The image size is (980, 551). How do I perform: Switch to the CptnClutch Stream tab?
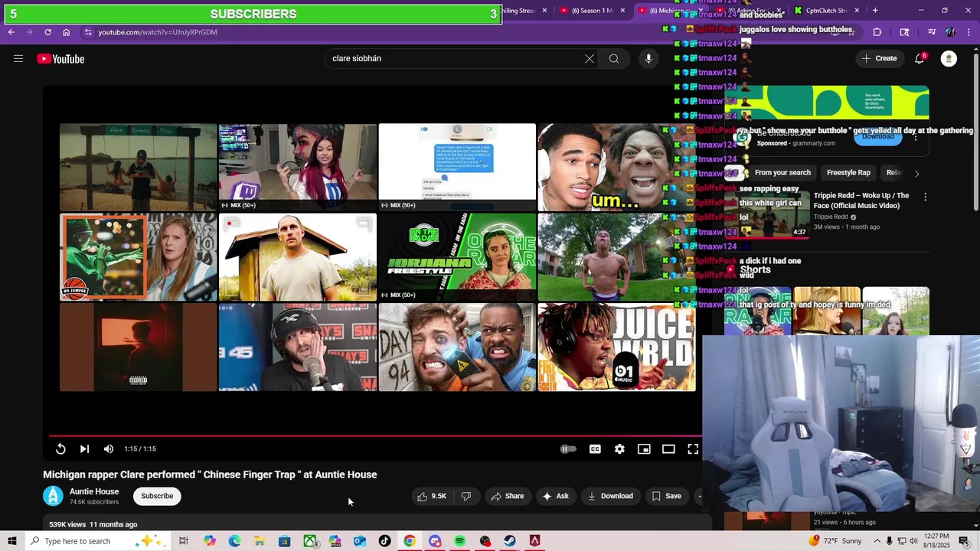pyautogui.click(x=825, y=11)
